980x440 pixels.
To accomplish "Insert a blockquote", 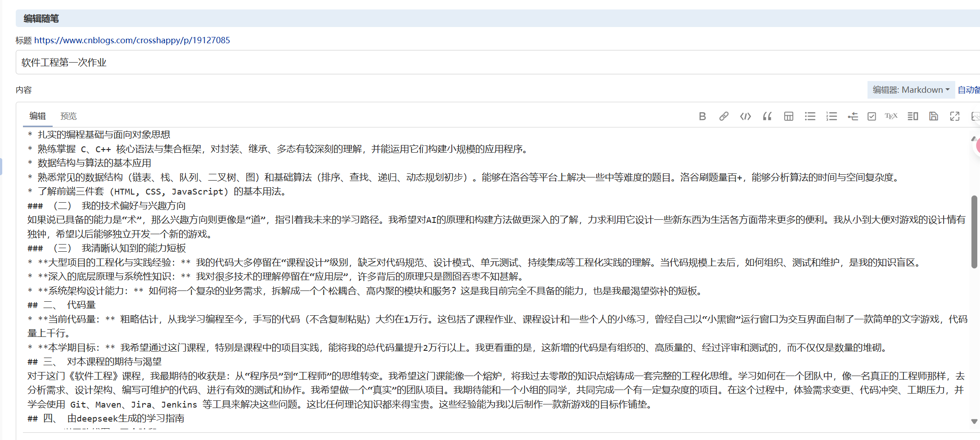I will coord(767,116).
